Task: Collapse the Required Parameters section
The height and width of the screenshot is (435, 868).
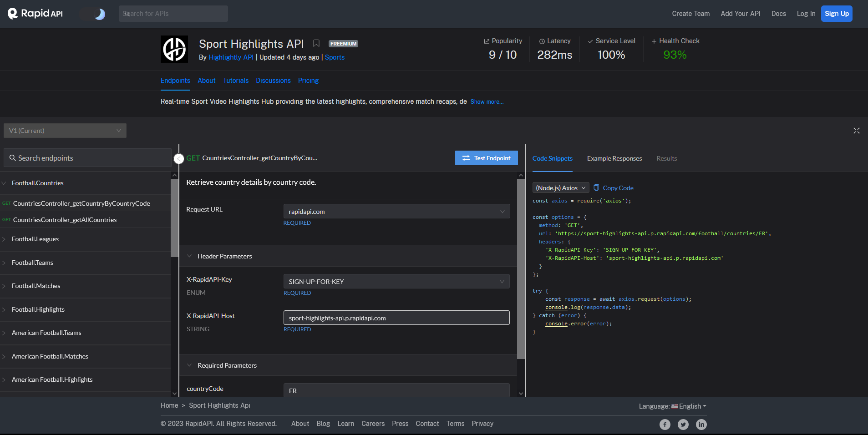Action: pyautogui.click(x=348, y=365)
